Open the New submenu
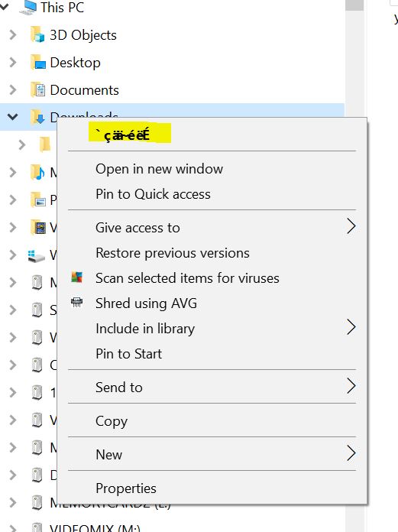Viewport: 398px width, 532px height. [212, 454]
